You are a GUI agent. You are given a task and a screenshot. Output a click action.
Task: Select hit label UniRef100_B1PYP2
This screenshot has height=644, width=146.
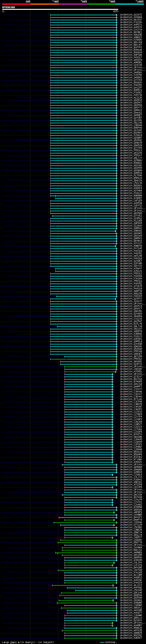click(131, 48)
